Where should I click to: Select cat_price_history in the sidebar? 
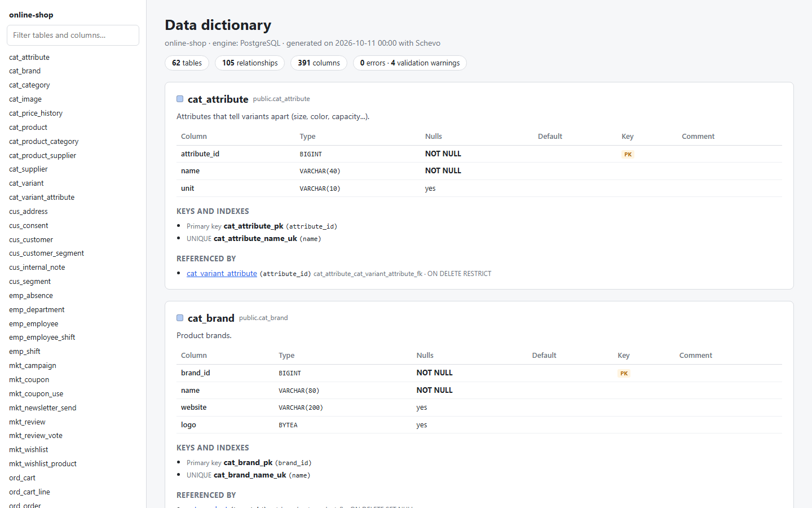[x=36, y=113]
